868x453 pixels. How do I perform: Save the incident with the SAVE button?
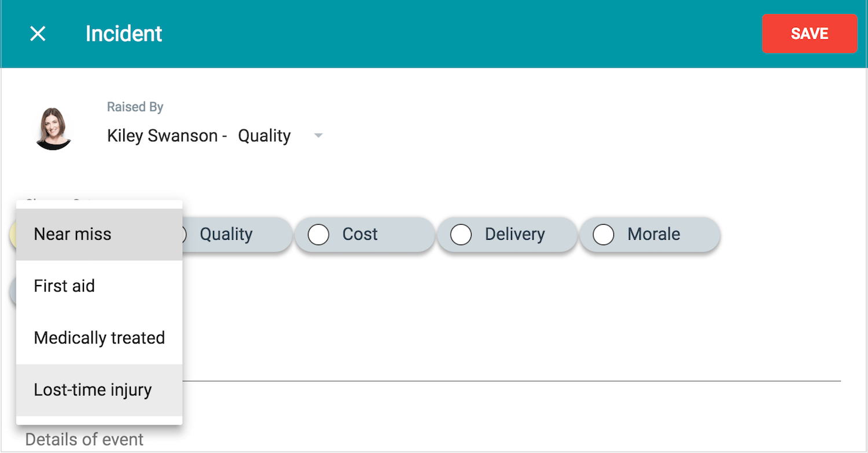pos(810,34)
